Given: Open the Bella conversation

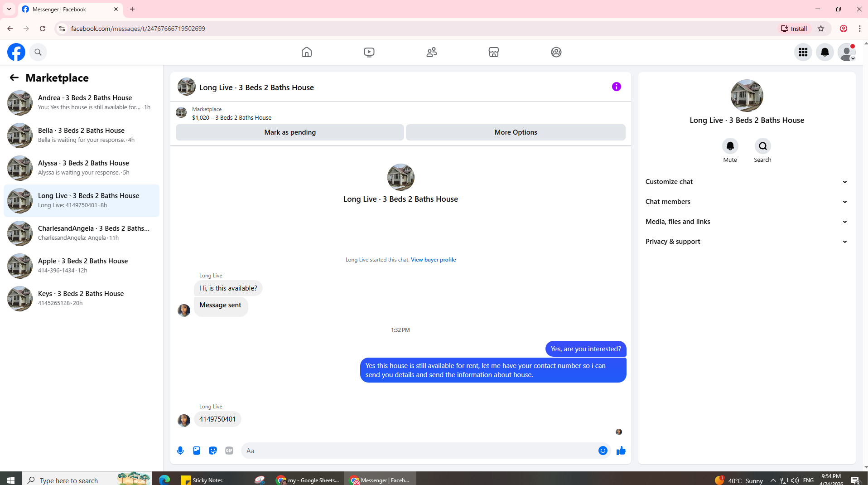Looking at the screenshot, I should pos(82,136).
